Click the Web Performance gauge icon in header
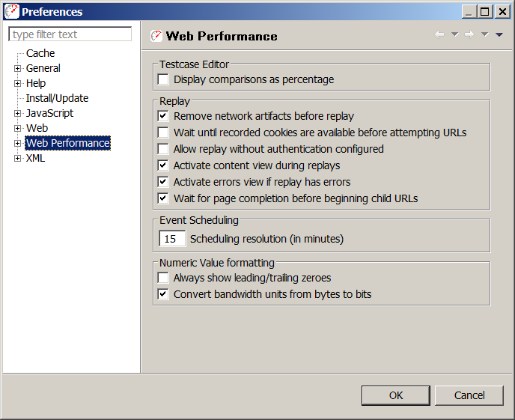The height and width of the screenshot is (420, 515). point(156,36)
